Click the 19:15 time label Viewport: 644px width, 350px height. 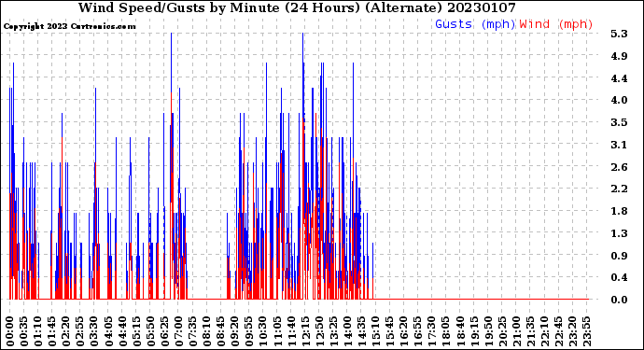pos(473,331)
